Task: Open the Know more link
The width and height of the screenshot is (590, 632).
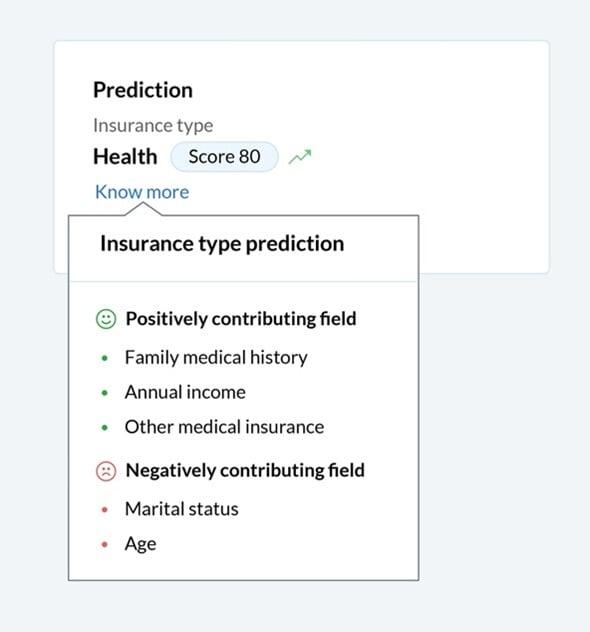Action: point(142,192)
